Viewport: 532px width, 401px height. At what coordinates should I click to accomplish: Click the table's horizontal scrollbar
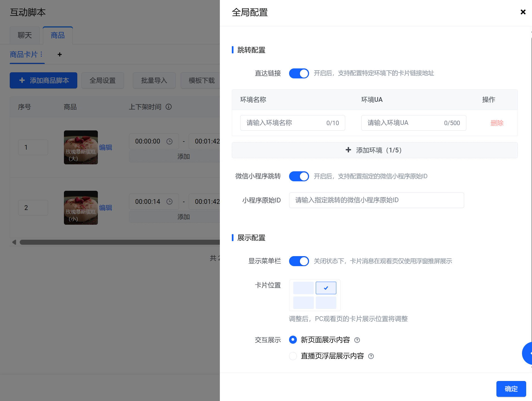[x=120, y=242]
